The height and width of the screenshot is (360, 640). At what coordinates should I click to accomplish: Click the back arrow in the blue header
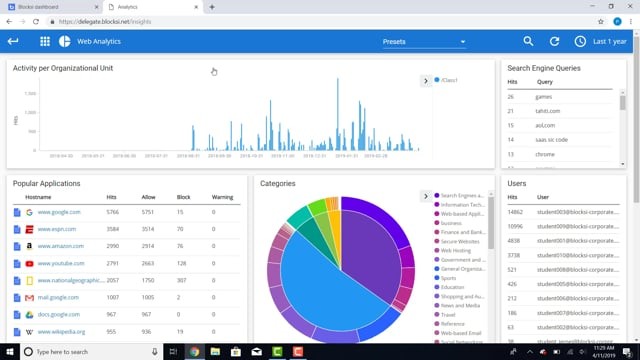[13, 41]
